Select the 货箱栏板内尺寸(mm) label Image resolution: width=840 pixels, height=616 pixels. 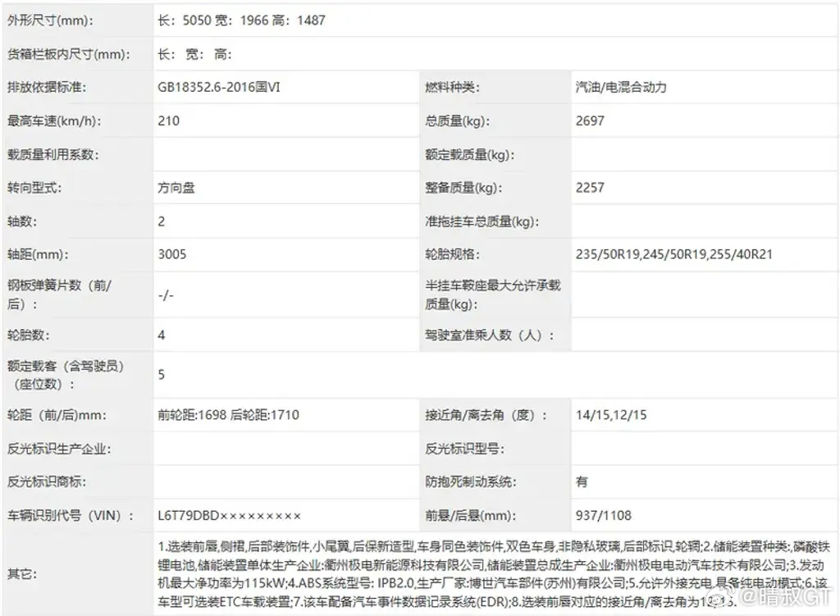[69, 54]
